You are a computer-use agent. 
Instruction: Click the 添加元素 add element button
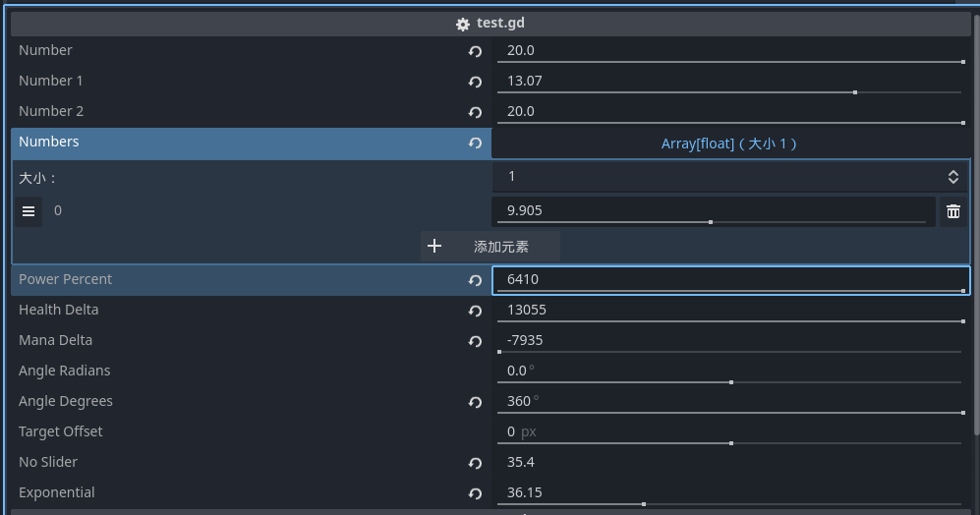(490, 247)
